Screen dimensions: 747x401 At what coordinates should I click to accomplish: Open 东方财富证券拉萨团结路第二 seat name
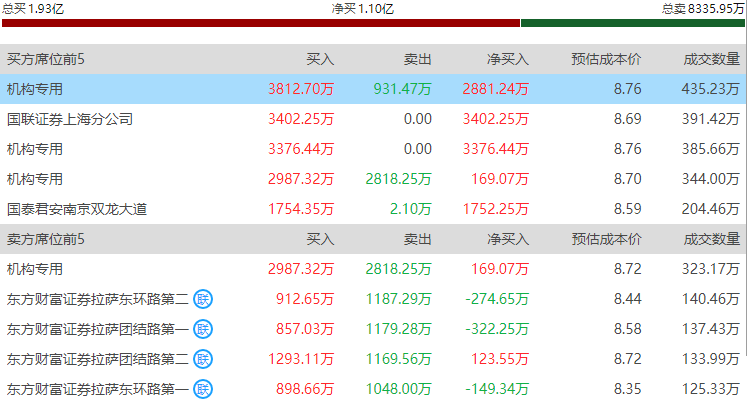98,359
